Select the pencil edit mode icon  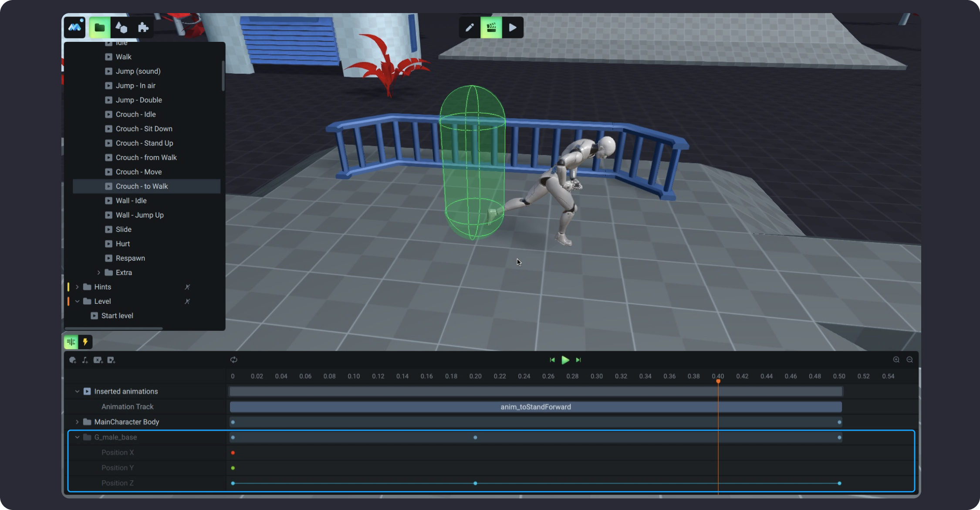(470, 28)
